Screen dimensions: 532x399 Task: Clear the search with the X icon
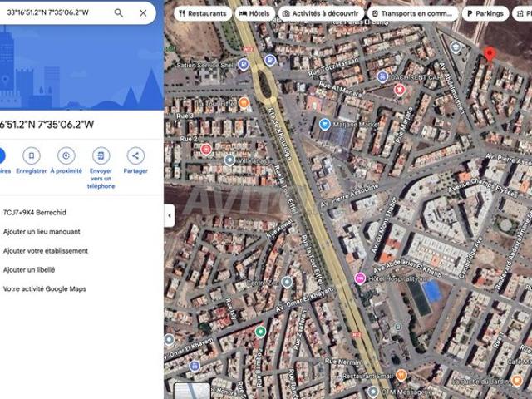click(x=143, y=13)
